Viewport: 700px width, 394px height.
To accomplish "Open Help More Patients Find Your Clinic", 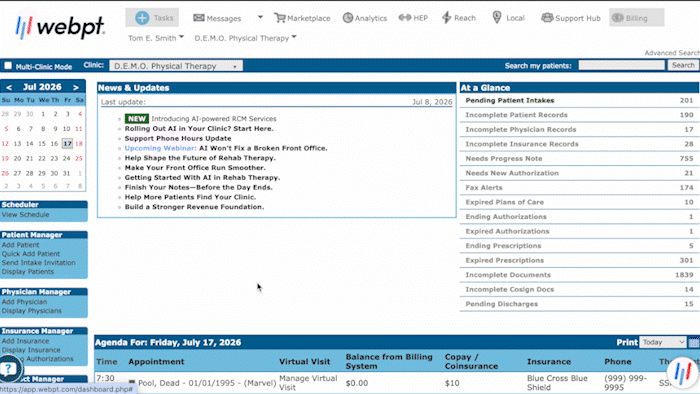I will [190, 197].
